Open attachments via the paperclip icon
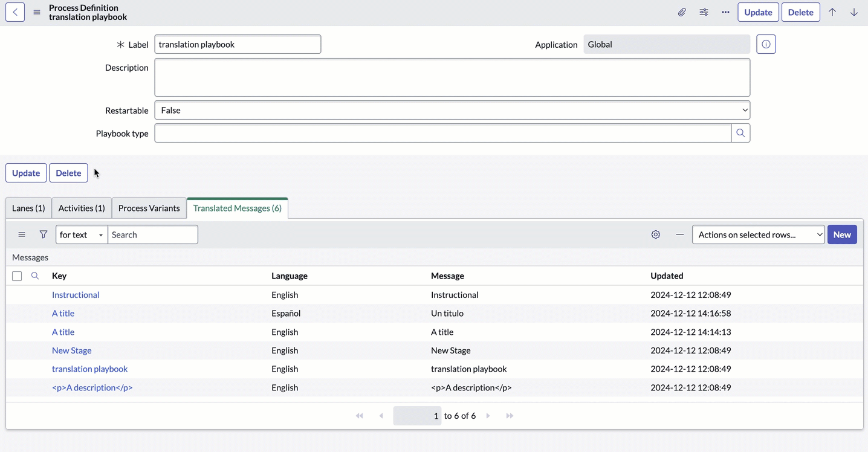The image size is (868, 452). (x=682, y=12)
